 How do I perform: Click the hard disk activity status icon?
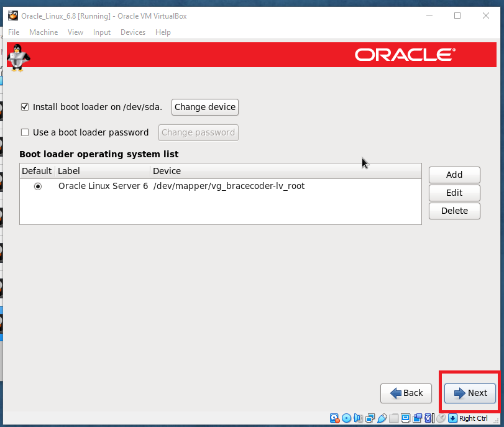[334, 418]
